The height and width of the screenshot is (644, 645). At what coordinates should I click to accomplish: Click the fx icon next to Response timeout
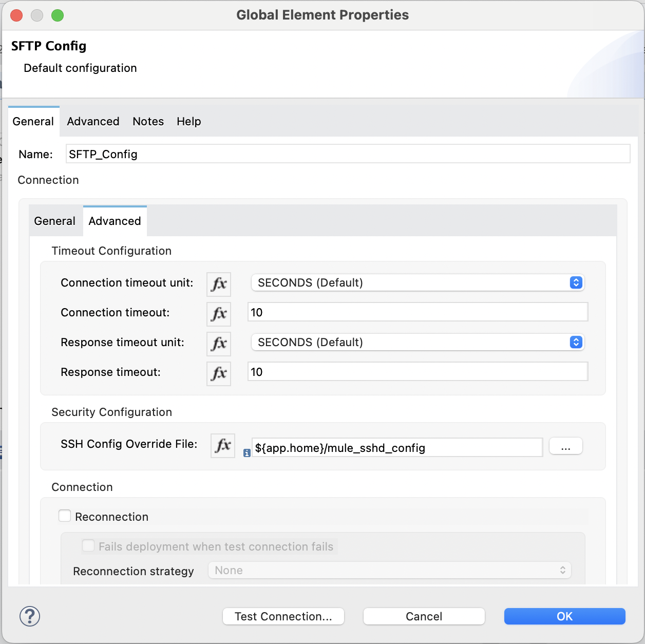(x=218, y=373)
